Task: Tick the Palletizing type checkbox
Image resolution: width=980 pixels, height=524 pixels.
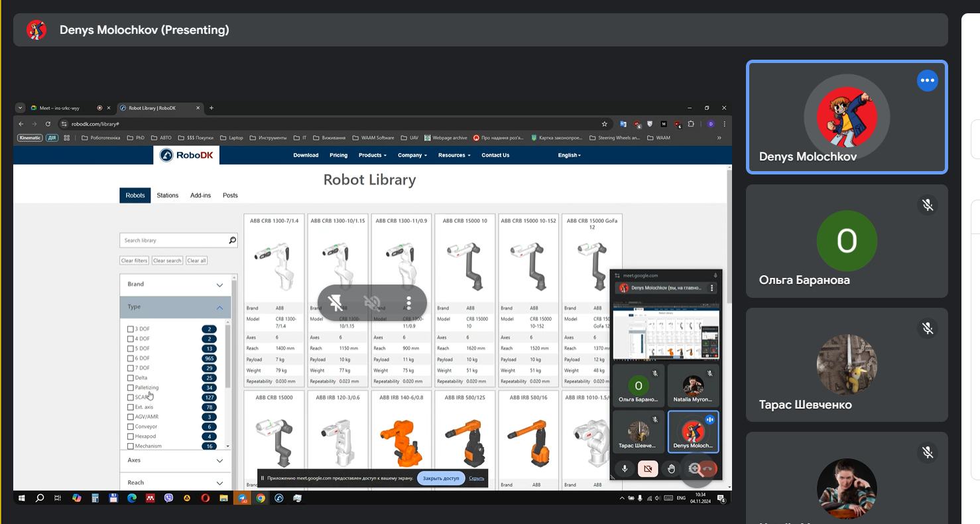Action: coord(131,387)
